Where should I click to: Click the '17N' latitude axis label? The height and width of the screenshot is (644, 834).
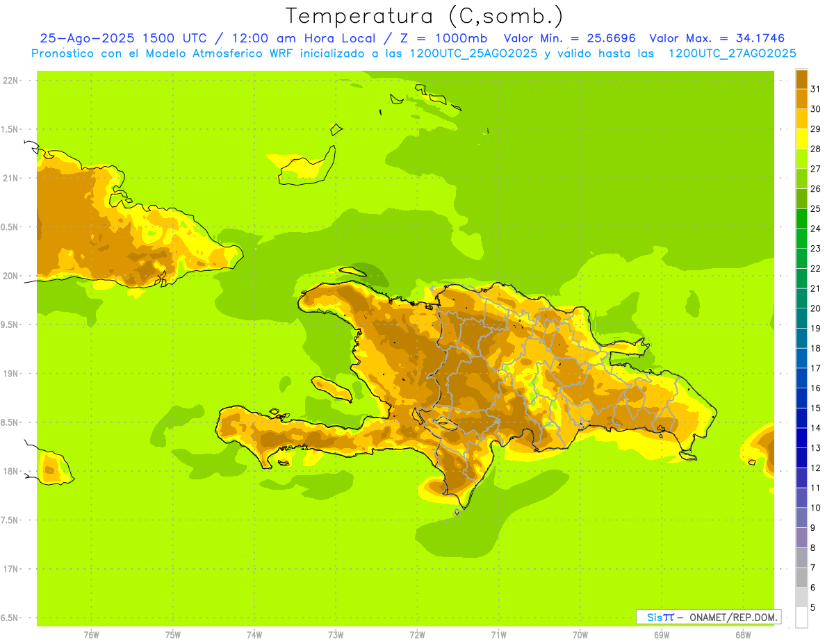(x=10, y=569)
